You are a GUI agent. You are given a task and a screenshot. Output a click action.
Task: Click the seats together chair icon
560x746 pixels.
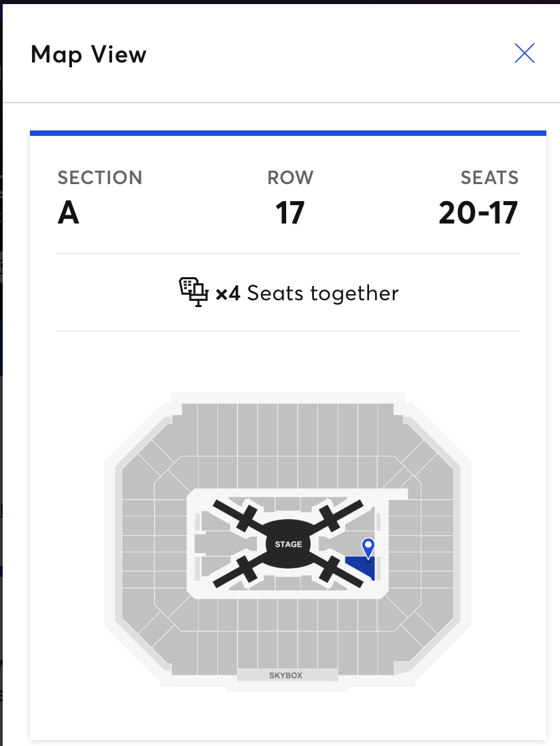point(193,293)
